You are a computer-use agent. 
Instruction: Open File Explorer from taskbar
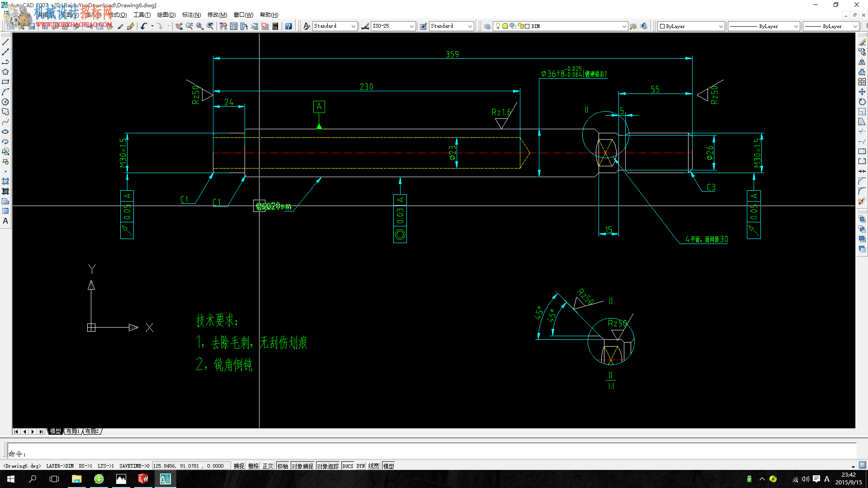click(x=77, y=479)
